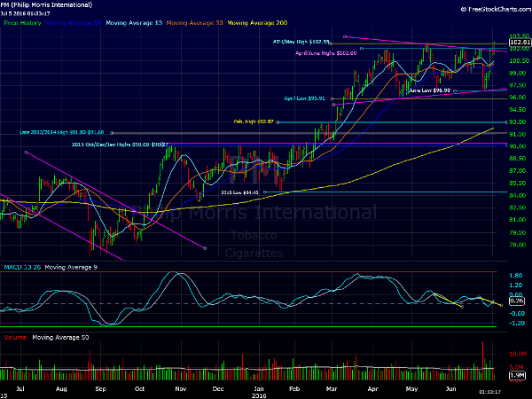Click the April Low $95.91 annotation
The height and width of the screenshot is (399, 532).
(304, 98)
